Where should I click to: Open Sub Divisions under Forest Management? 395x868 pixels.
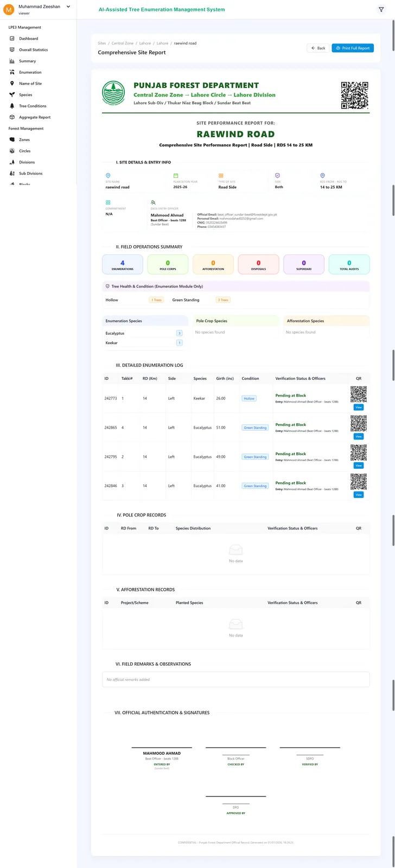[30, 174]
